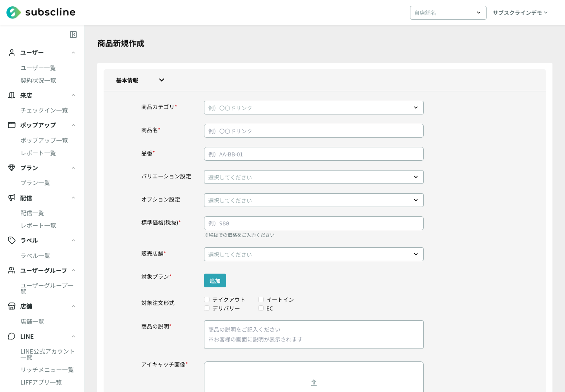Open the オプション設定 dropdown

point(314,200)
